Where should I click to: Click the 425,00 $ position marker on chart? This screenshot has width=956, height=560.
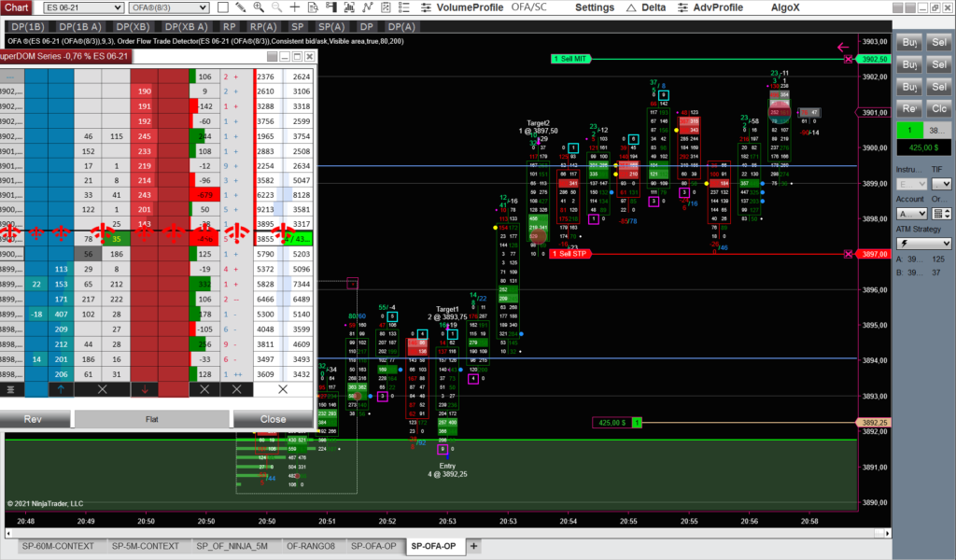617,422
